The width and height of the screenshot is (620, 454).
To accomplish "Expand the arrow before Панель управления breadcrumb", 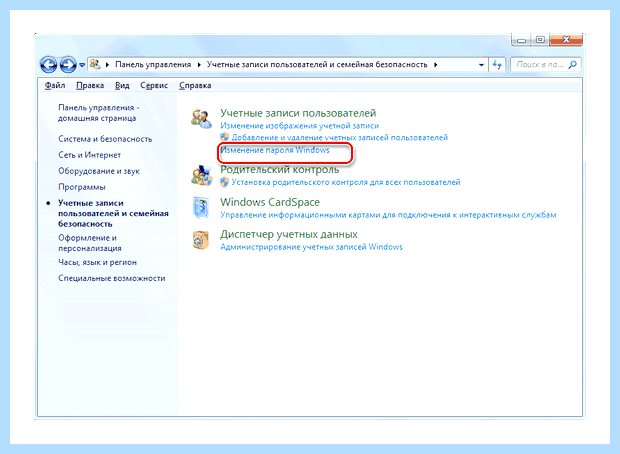I will (x=107, y=64).
